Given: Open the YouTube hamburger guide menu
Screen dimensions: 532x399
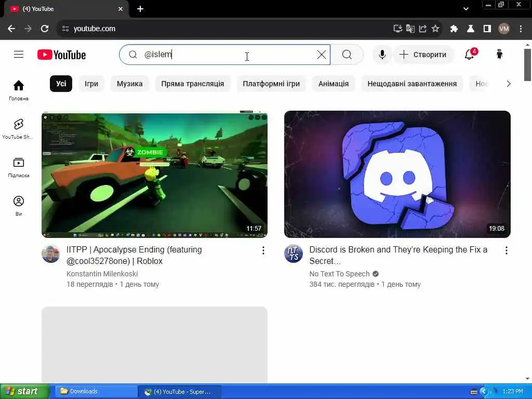Looking at the screenshot, I should [x=19, y=54].
